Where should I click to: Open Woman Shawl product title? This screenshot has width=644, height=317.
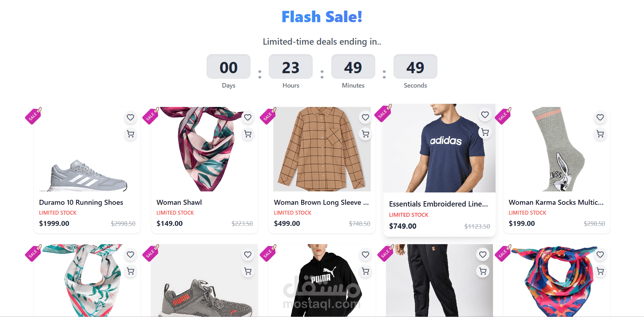click(x=179, y=202)
